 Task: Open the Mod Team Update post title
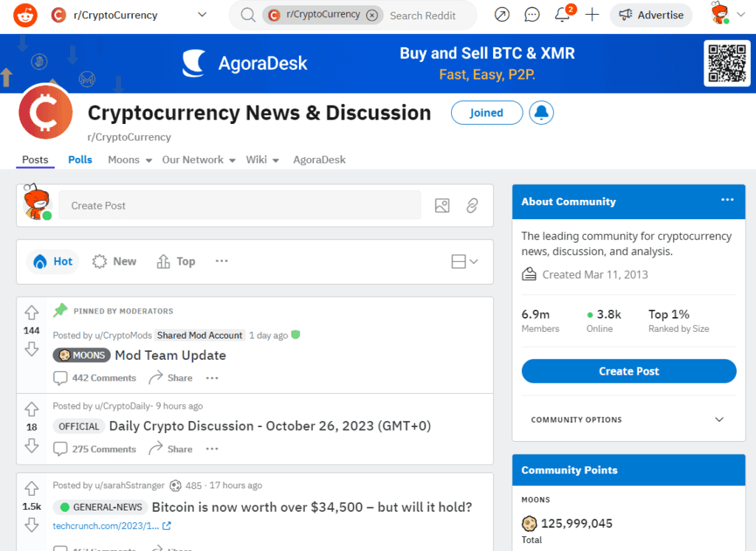171,356
